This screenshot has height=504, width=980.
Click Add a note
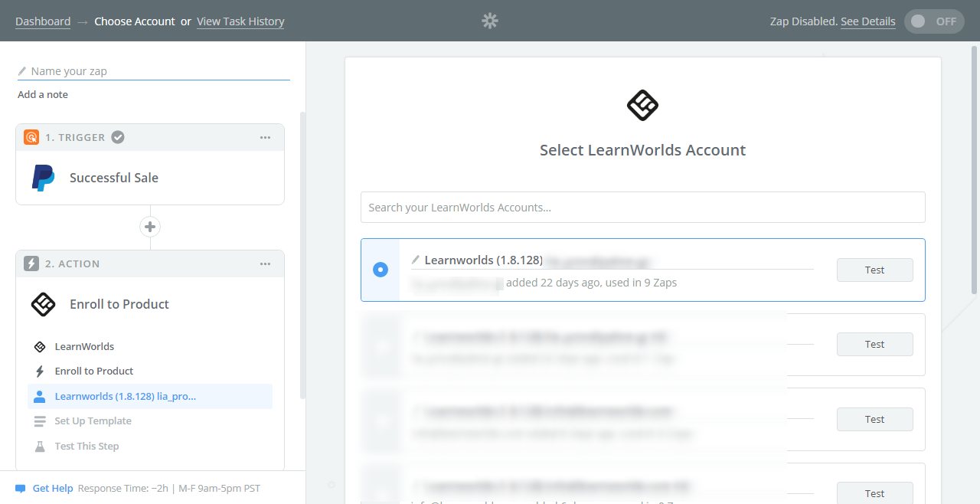point(43,95)
